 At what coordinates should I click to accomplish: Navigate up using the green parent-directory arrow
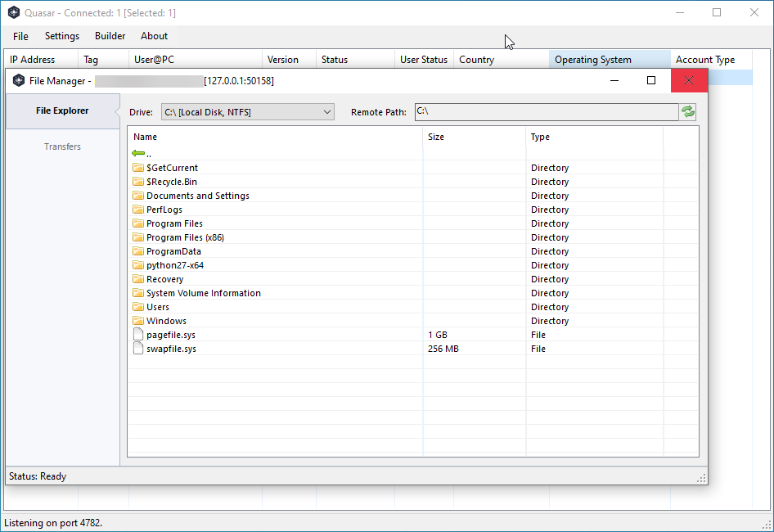pos(139,152)
